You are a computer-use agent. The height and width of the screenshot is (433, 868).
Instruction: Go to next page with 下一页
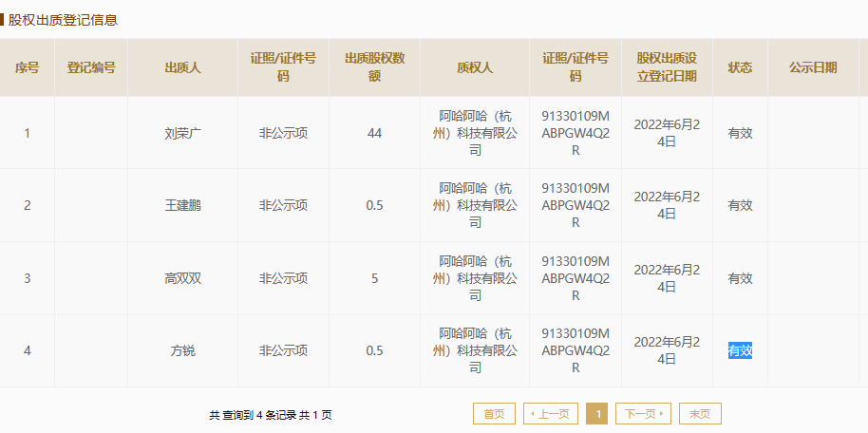click(x=643, y=414)
